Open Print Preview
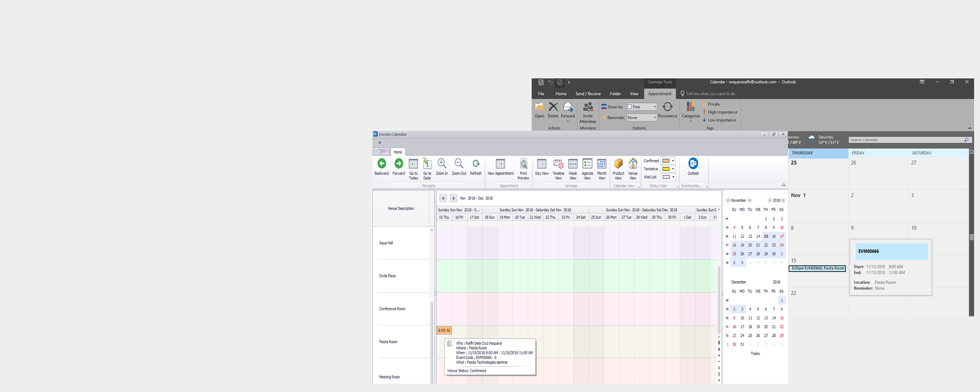980x392 pixels. click(523, 169)
